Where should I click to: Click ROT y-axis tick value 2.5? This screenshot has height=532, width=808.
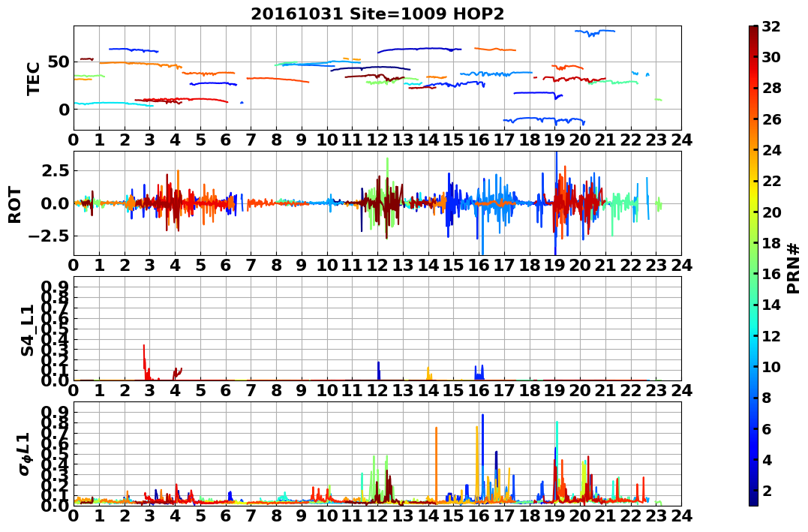[x=55, y=170]
